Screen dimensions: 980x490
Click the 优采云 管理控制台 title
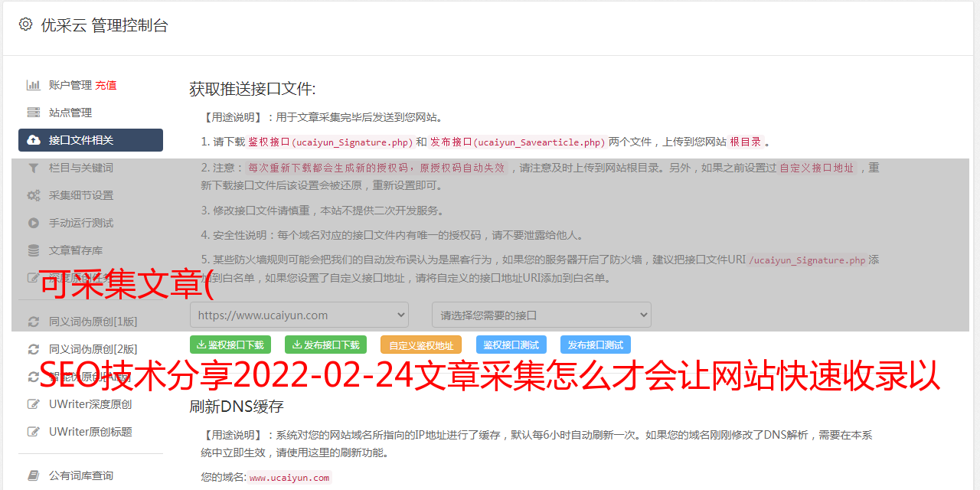(x=104, y=25)
